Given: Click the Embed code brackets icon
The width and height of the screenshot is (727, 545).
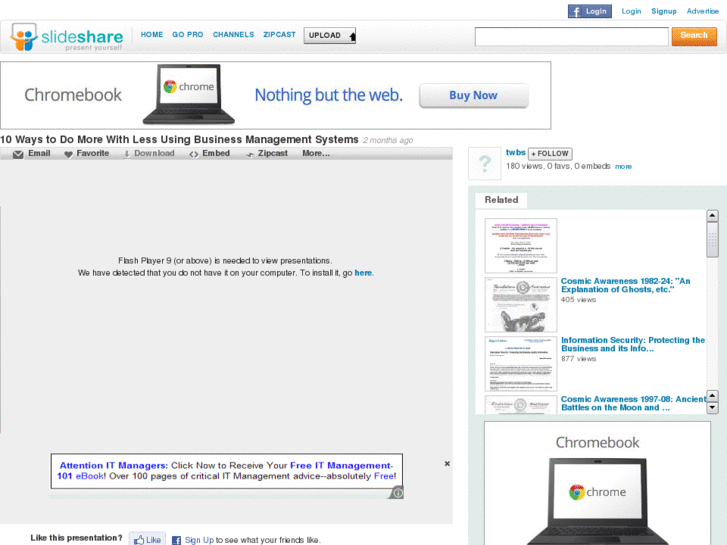Looking at the screenshot, I should point(194,154).
